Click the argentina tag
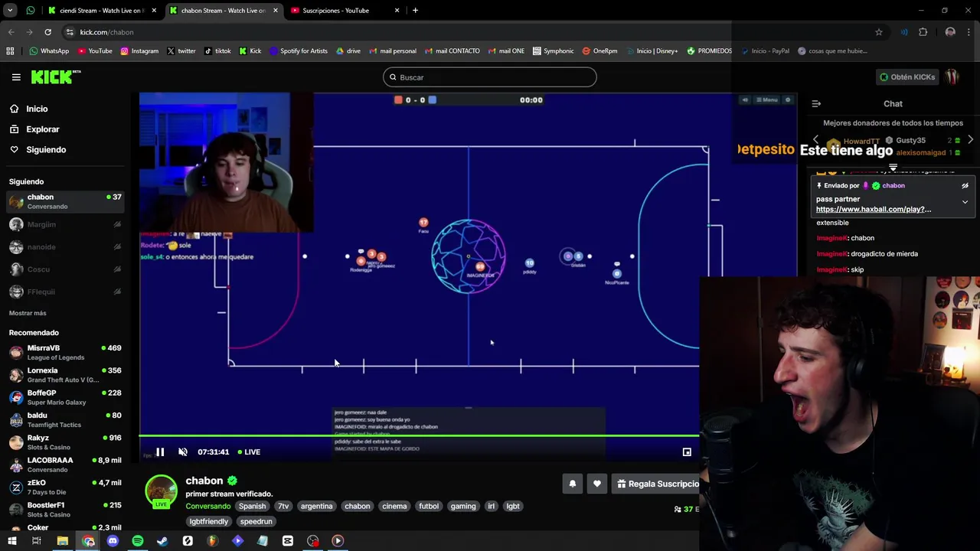 click(316, 506)
